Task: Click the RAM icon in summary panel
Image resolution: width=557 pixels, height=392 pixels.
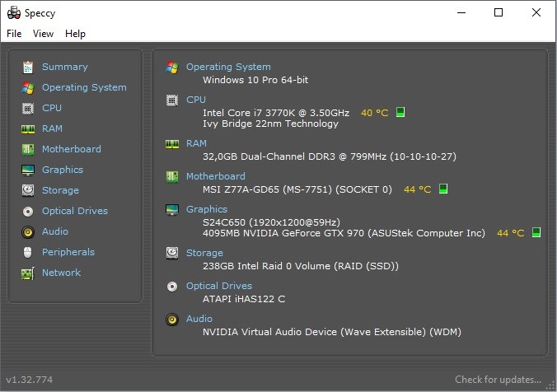Action: point(172,144)
